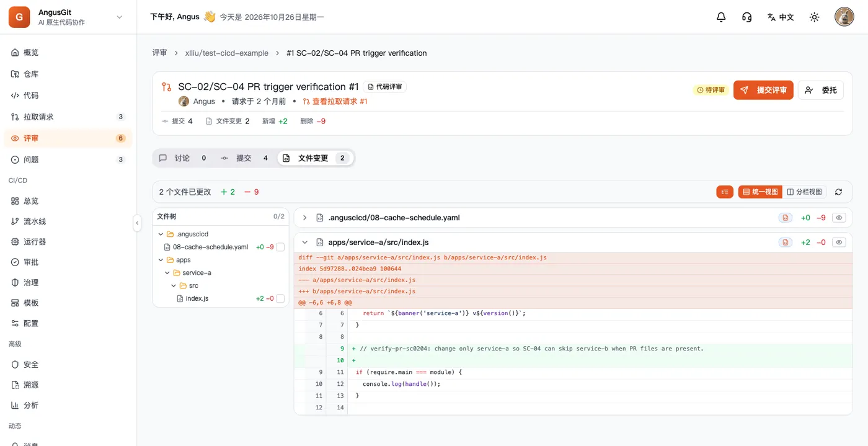This screenshot has width=868, height=446.
Task: Click the 委托 button
Action: pyautogui.click(x=821, y=90)
